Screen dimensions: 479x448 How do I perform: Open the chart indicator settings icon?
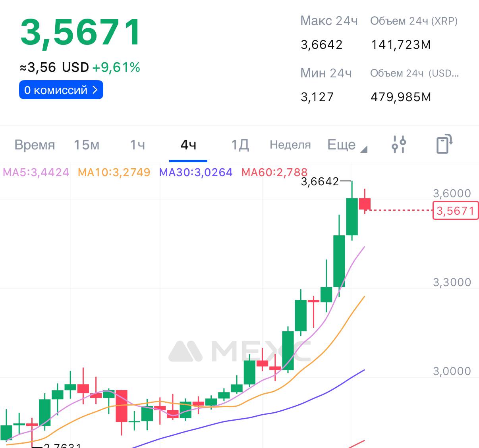pos(399,144)
